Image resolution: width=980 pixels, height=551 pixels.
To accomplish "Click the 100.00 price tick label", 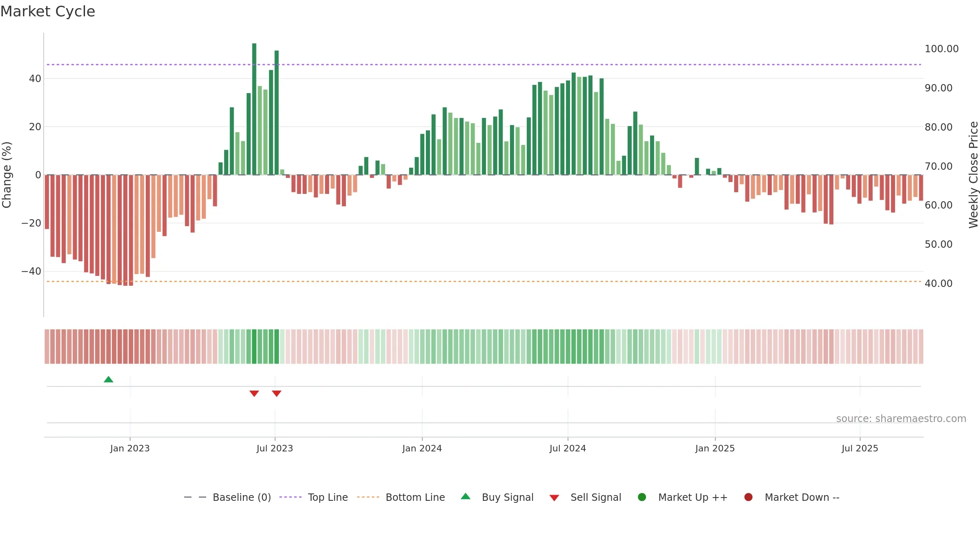I will click(942, 49).
